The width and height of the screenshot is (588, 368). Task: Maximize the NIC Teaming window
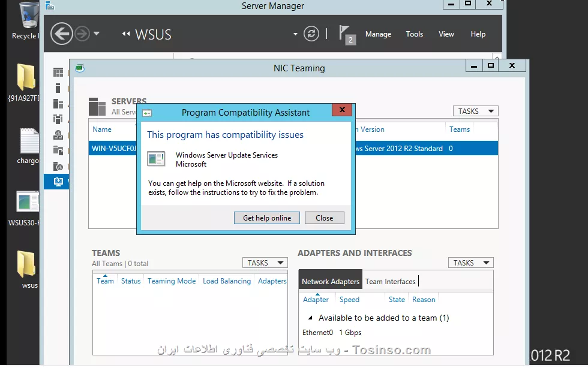pyautogui.click(x=490, y=66)
